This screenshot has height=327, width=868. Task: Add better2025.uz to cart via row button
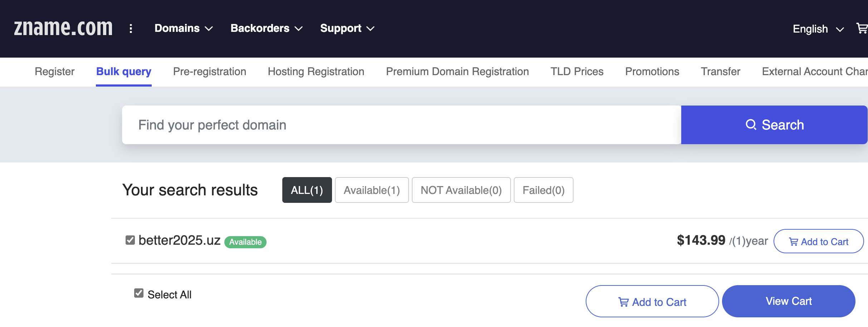pyautogui.click(x=819, y=241)
